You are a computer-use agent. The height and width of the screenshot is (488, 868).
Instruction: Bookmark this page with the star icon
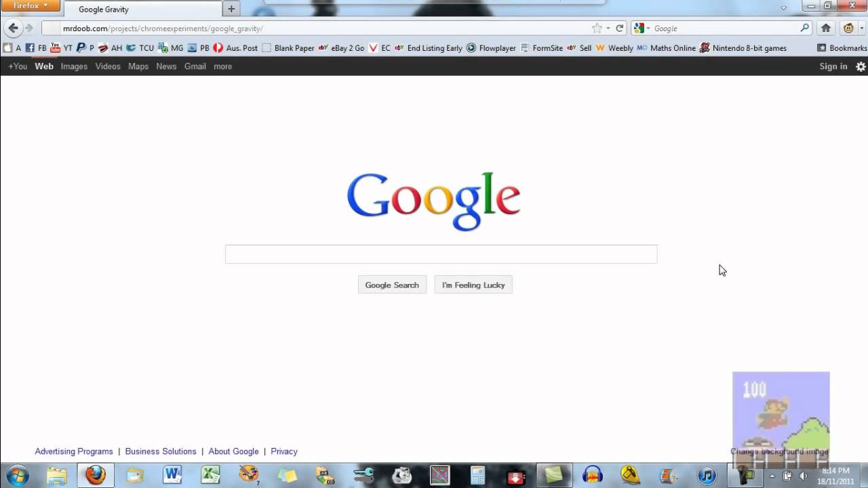point(597,28)
